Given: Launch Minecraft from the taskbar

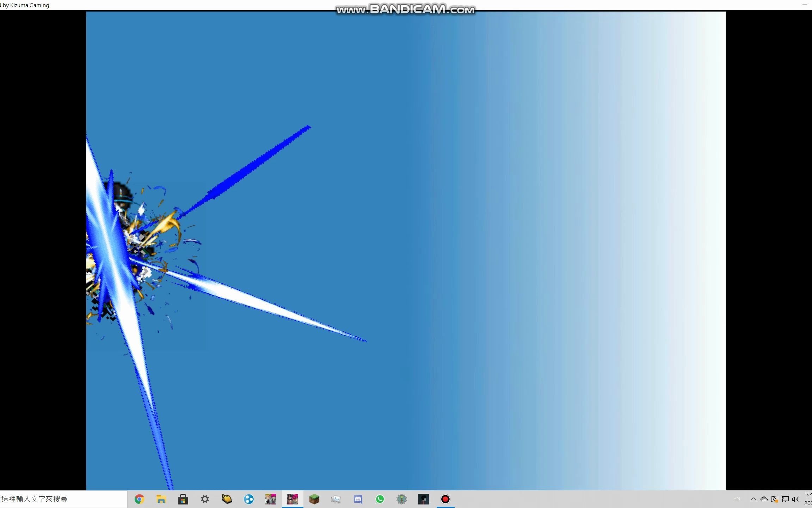Looking at the screenshot, I should [x=314, y=499].
